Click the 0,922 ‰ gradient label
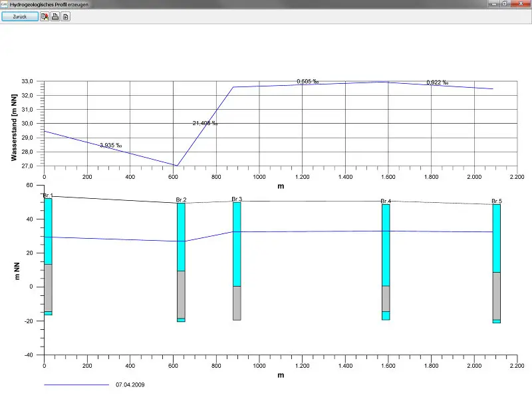This screenshot has width=532, height=413. 438,82
